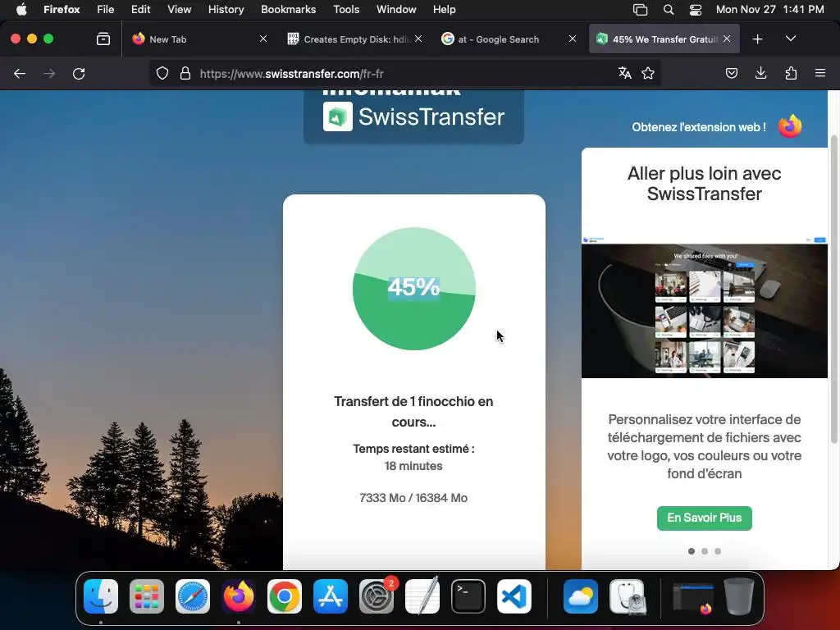The image size is (840, 630).
Task: Click the 45% progress circle
Action: point(413,288)
